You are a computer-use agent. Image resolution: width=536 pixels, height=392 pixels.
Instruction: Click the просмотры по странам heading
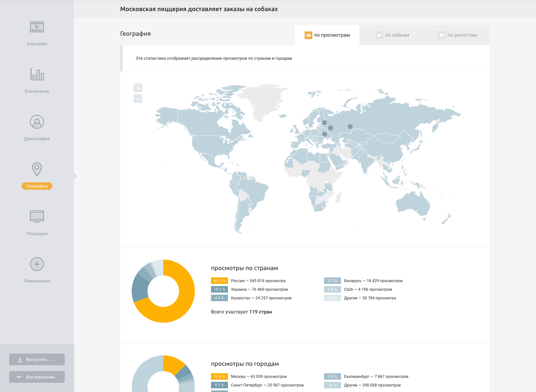(x=245, y=268)
